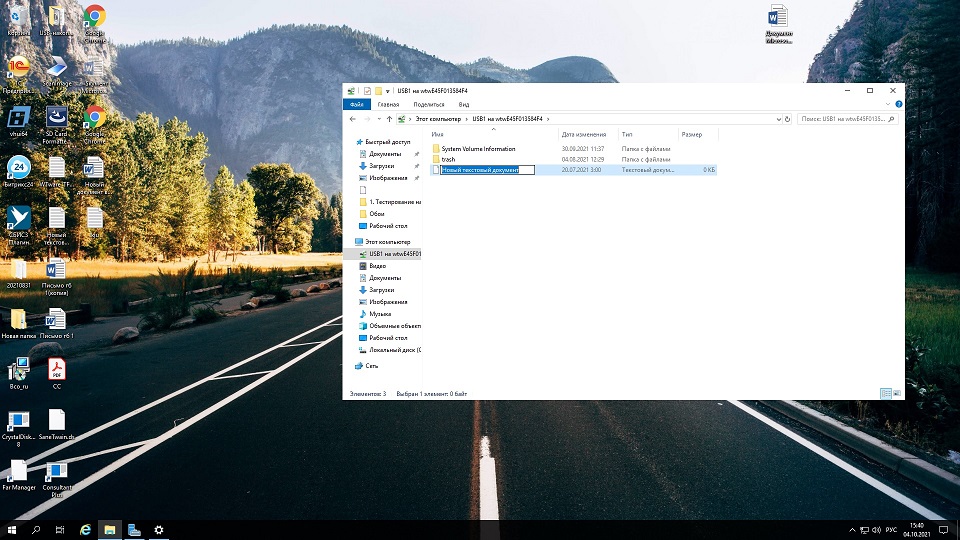Click the Internet Explorer icon in the taskbar
This screenshot has width=960, height=540.
(86, 530)
